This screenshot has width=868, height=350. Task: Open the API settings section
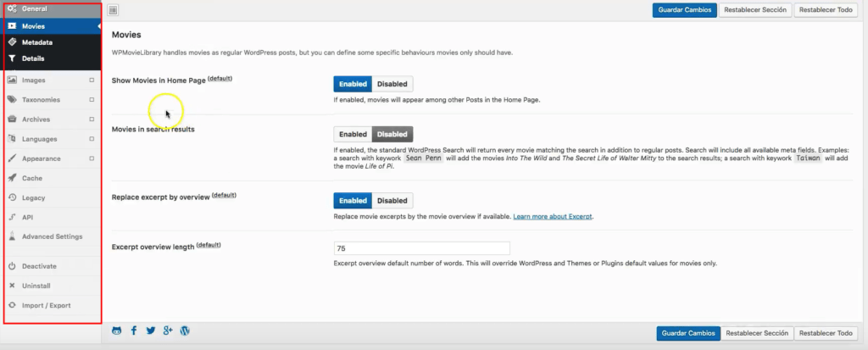point(53,217)
